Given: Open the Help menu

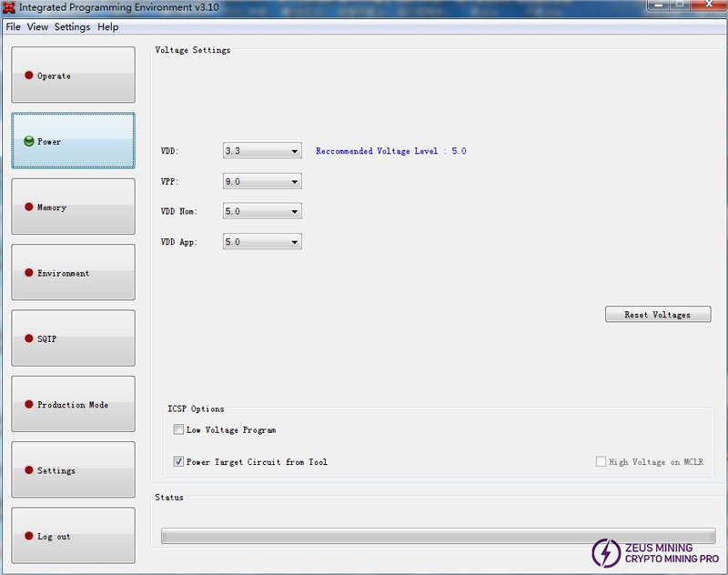Looking at the screenshot, I should click(x=108, y=27).
